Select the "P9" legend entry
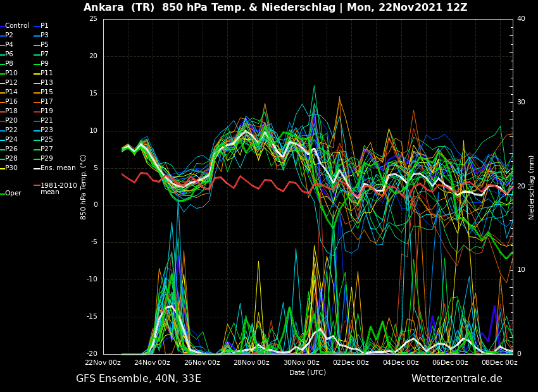Viewport: 538px width, 392px height. tap(44, 63)
